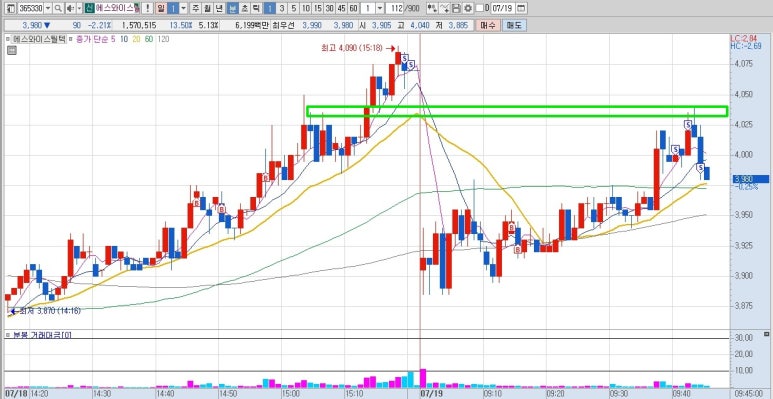The image size is (773, 399).
Task: Click the 매도 sell button
Action: (515, 25)
